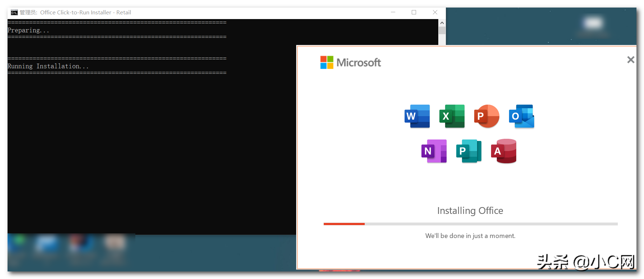This screenshot has width=644, height=279.
Task: Click 'We'll be done in just a moment.' text
Action: tap(470, 236)
